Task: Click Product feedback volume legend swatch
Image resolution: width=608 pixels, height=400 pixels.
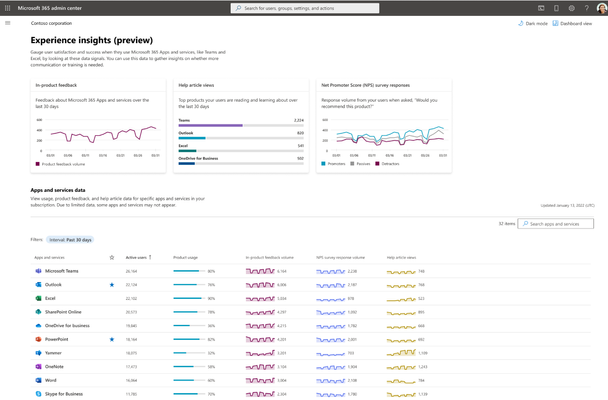Action: pyautogui.click(x=38, y=164)
